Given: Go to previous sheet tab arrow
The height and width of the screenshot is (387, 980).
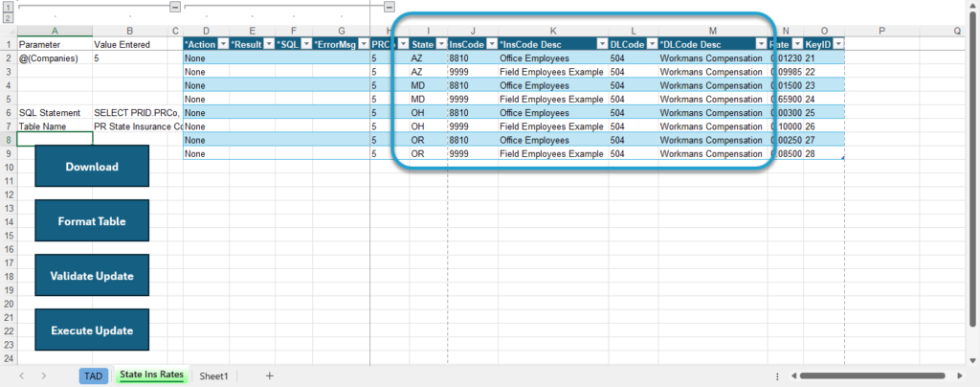Looking at the screenshot, I should click(x=22, y=376).
